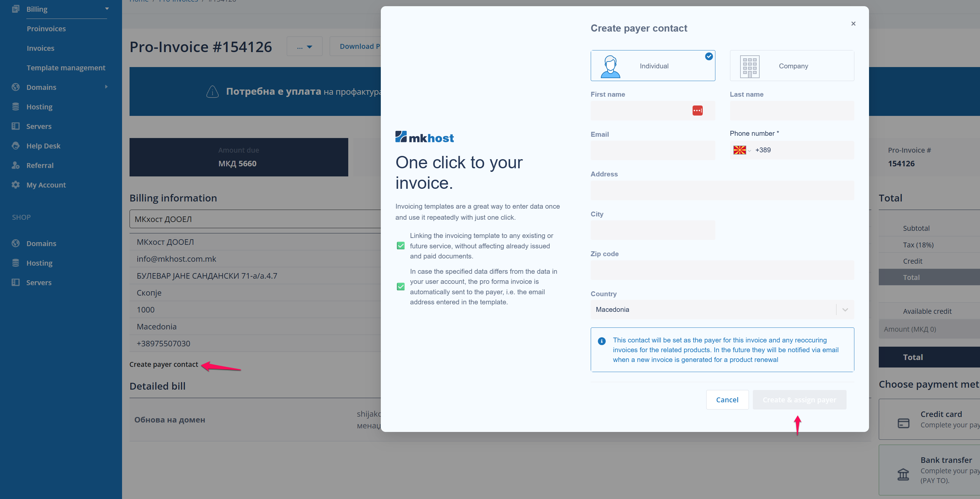Image resolution: width=980 pixels, height=499 pixels.
Task: Open the Country dropdown showing Macedonia
Action: [722, 310]
